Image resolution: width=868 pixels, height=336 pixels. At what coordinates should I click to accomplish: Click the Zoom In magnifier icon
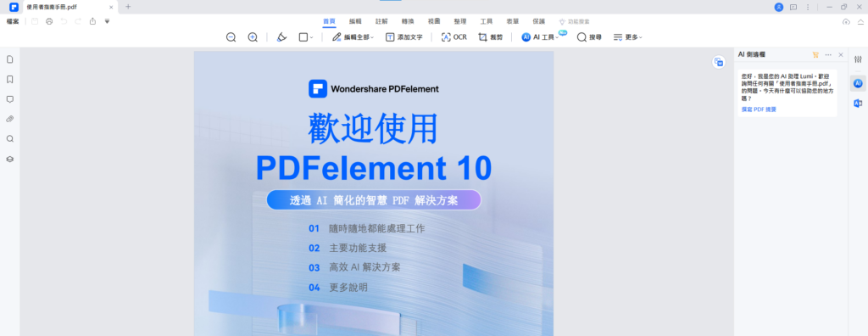click(x=253, y=37)
